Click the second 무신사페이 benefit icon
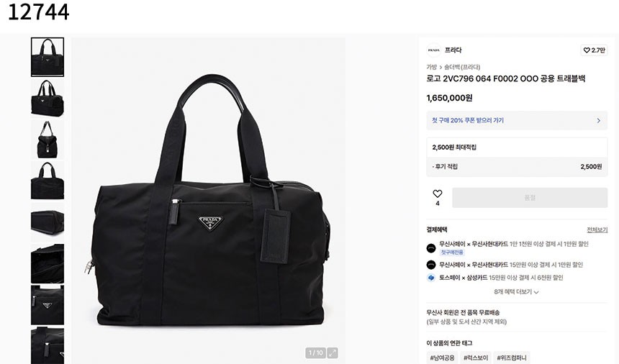 [x=430, y=265]
